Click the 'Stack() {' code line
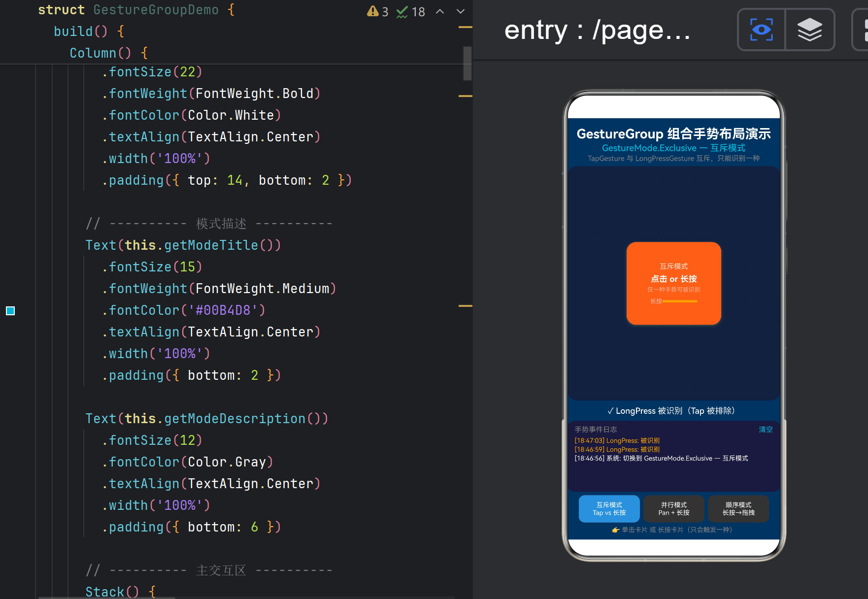 pos(121,592)
